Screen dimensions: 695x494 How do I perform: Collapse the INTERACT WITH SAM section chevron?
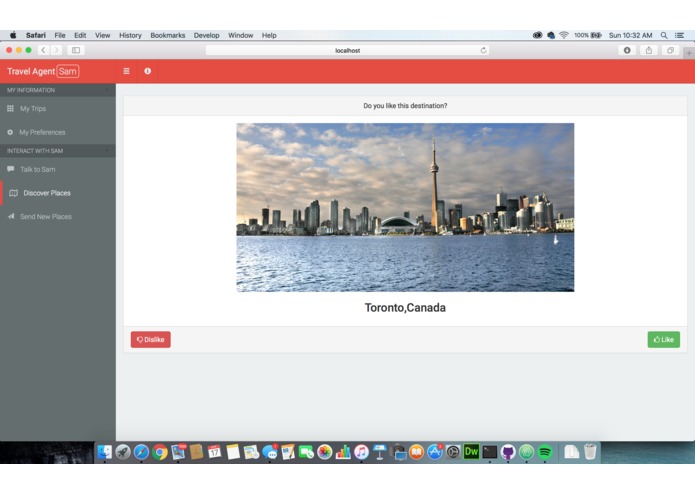click(x=107, y=151)
